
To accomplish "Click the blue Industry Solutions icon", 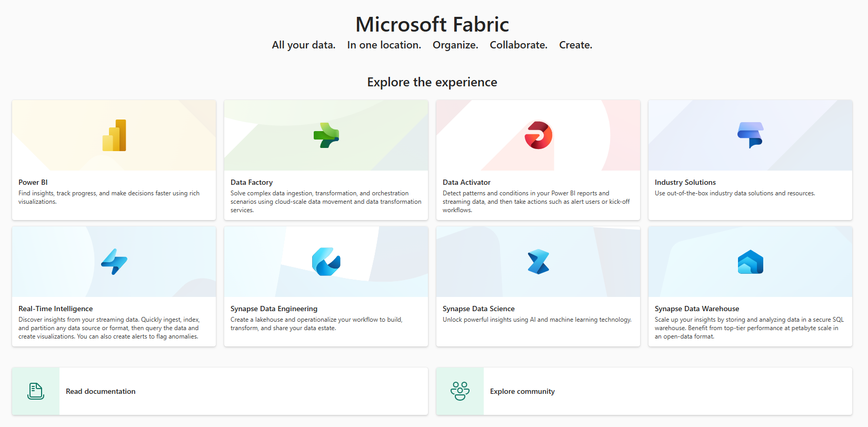I will [x=751, y=135].
